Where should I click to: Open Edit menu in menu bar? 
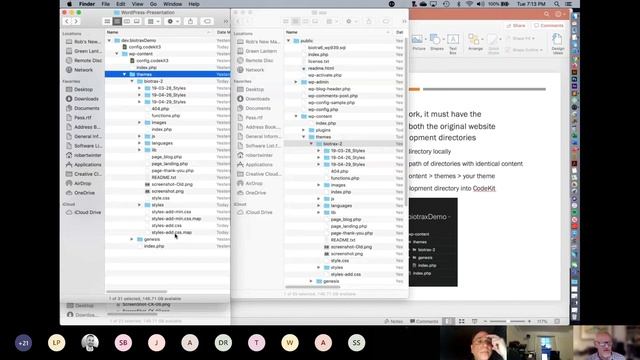pyautogui.click(x=121, y=4)
